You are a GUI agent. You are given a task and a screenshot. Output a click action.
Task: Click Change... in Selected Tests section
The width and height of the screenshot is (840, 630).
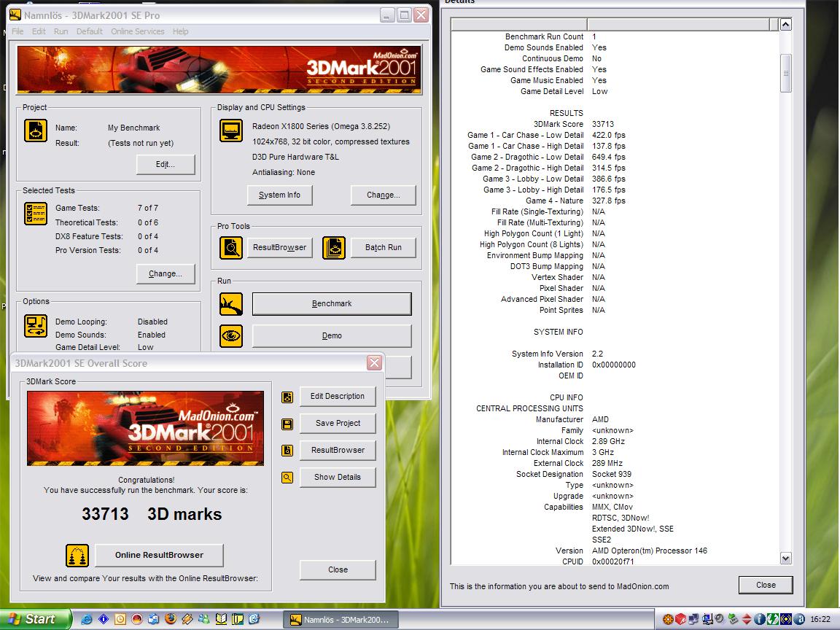pos(166,273)
